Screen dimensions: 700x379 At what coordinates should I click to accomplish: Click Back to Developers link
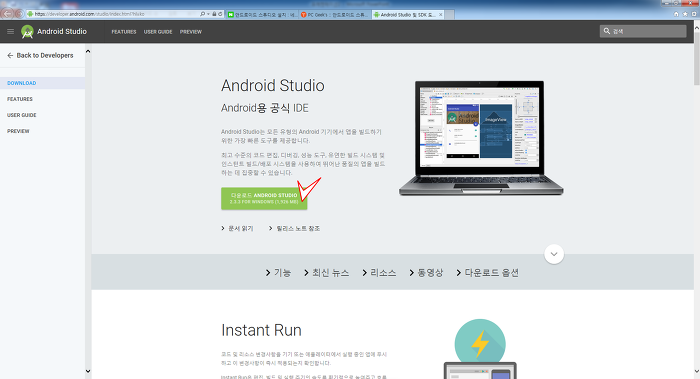45,55
